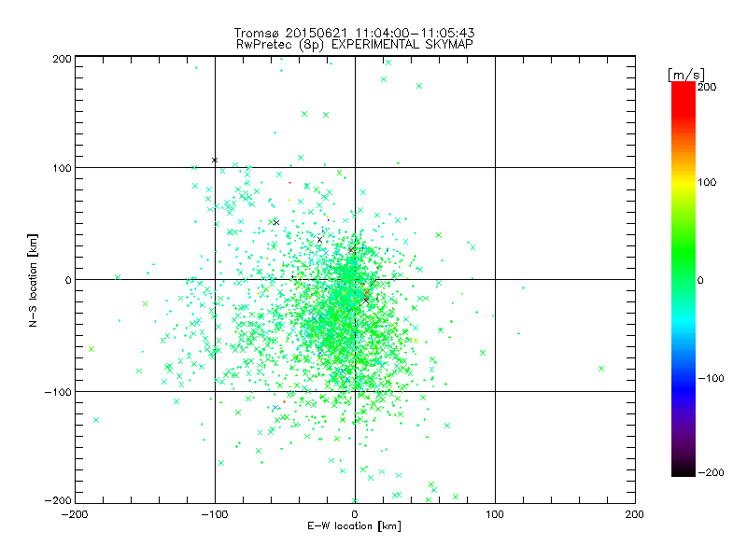
Task: Click the "E-W location [km]" axis label
Action: [355, 526]
